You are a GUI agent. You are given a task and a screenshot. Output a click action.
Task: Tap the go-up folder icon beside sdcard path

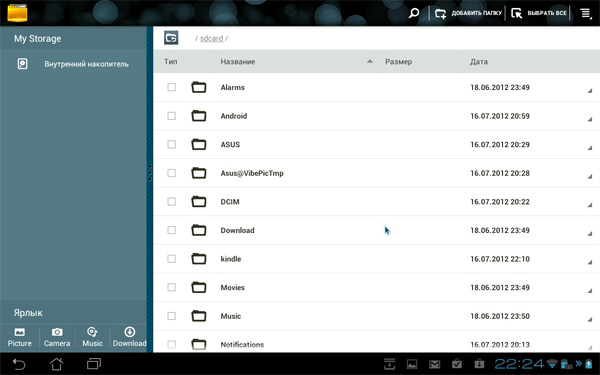[x=171, y=38]
